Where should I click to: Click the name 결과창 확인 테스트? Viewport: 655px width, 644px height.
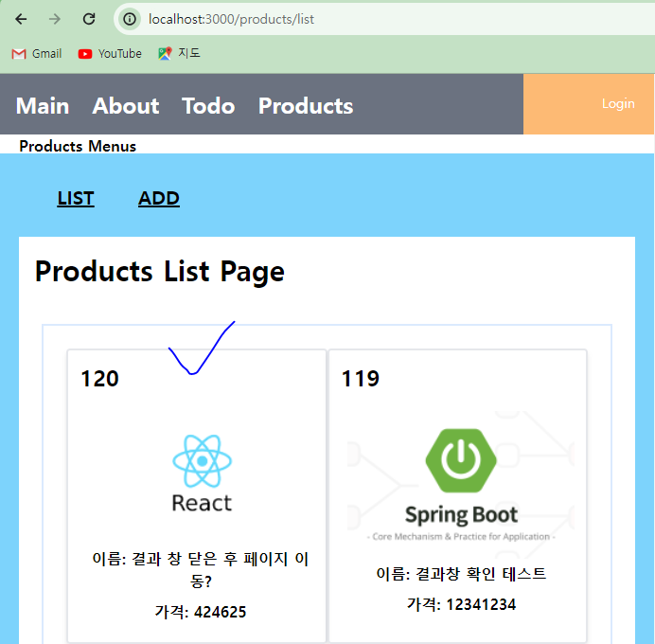pyautogui.click(x=461, y=573)
